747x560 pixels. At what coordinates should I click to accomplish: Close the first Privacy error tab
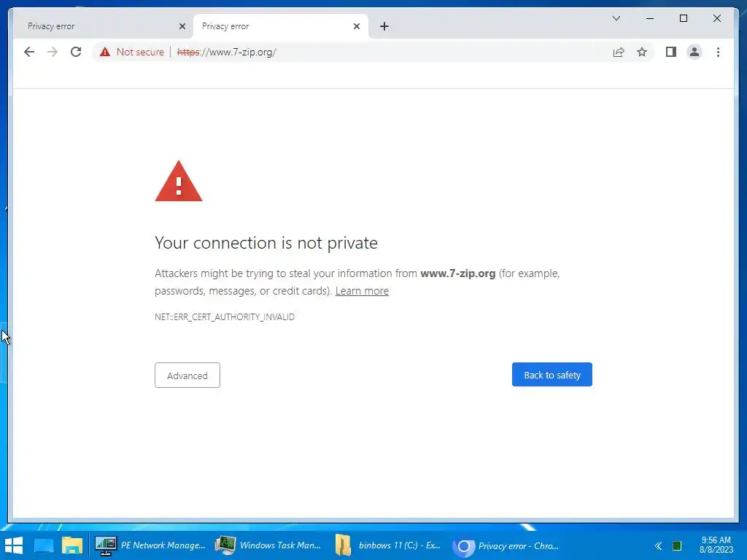pyautogui.click(x=182, y=26)
